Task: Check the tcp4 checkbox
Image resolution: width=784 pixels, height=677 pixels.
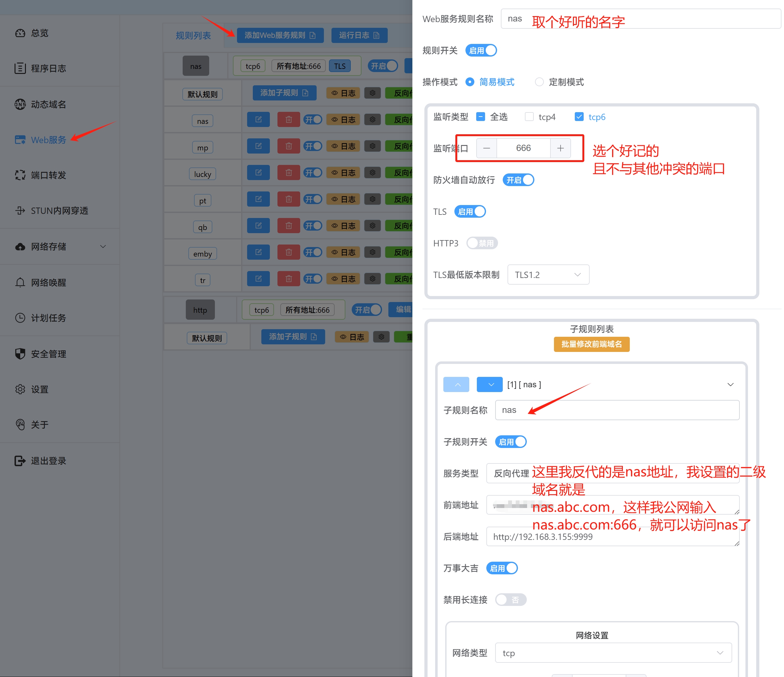Action: (529, 117)
